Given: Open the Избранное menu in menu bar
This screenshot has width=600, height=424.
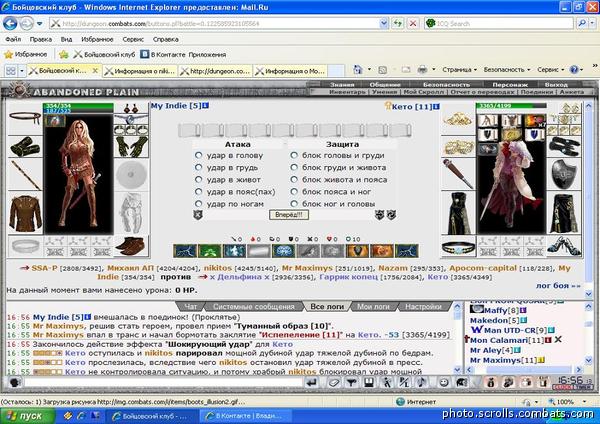Looking at the screenshot, I should click(x=97, y=39).
